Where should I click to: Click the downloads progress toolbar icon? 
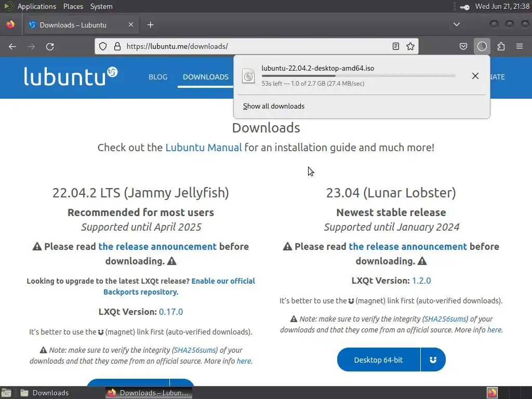482,46
